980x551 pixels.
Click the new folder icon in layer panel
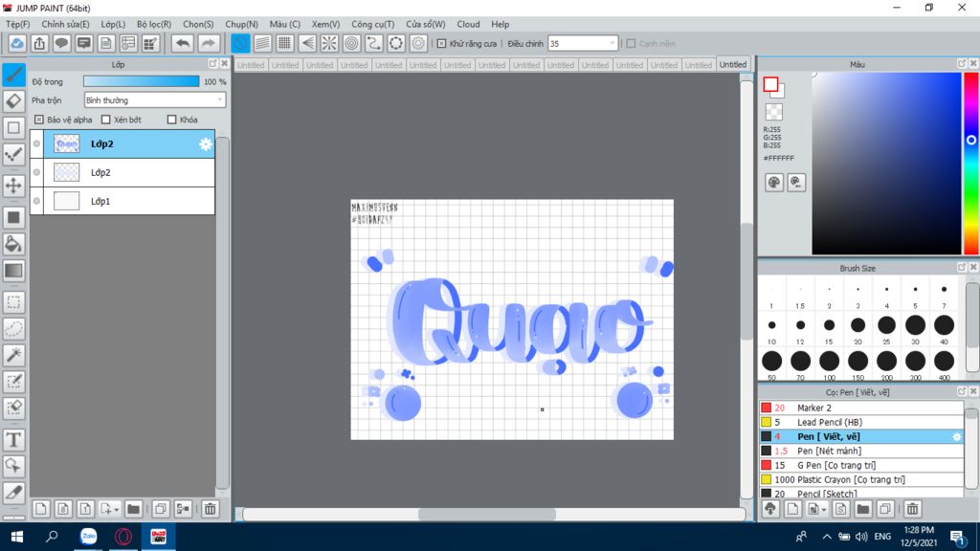[133, 509]
